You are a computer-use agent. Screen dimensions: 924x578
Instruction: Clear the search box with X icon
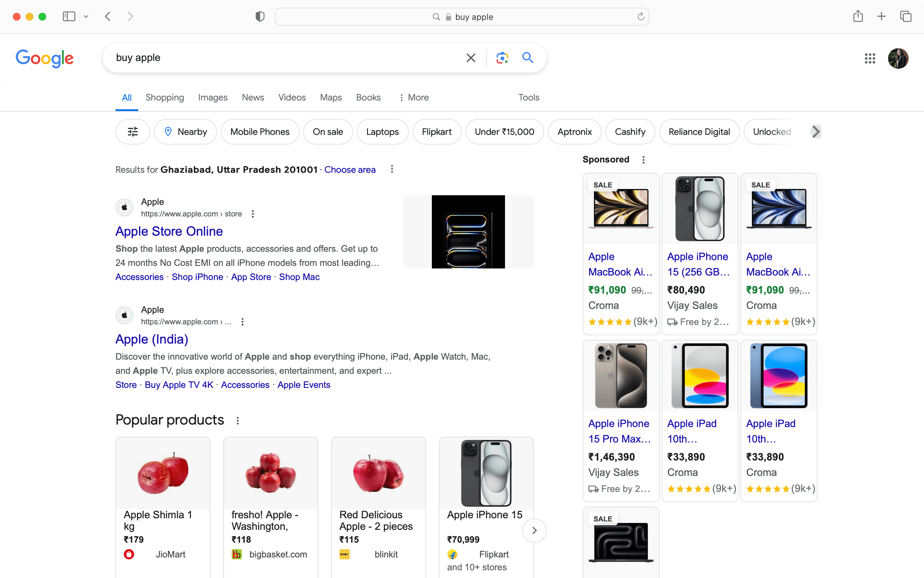point(471,58)
